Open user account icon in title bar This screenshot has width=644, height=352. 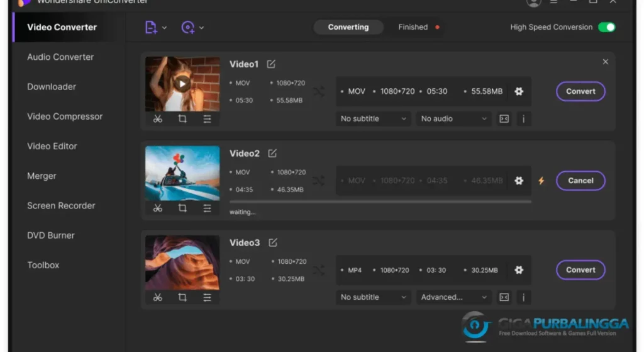(x=533, y=3)
